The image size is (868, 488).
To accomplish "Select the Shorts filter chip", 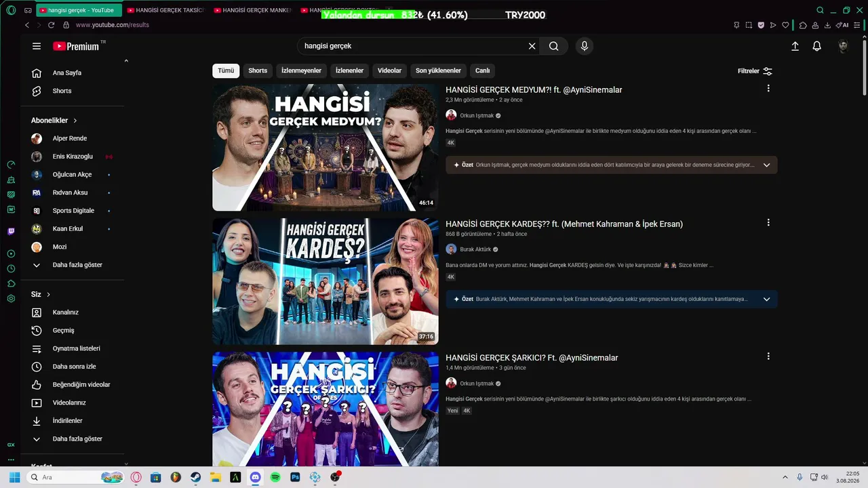I will tap(258, 70).
